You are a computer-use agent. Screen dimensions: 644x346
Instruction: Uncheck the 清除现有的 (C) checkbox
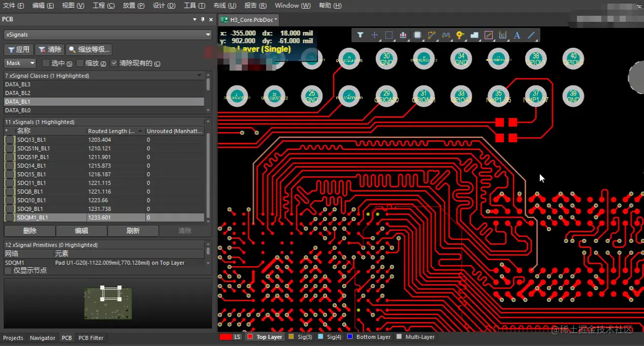tap(114, 63)
